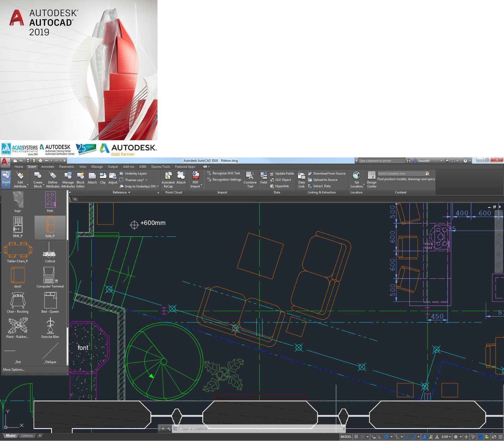Viewport: 504px width, 441px height.
Task: Toggle polar tracking in status bar
Action: click(x=387, y=437)
